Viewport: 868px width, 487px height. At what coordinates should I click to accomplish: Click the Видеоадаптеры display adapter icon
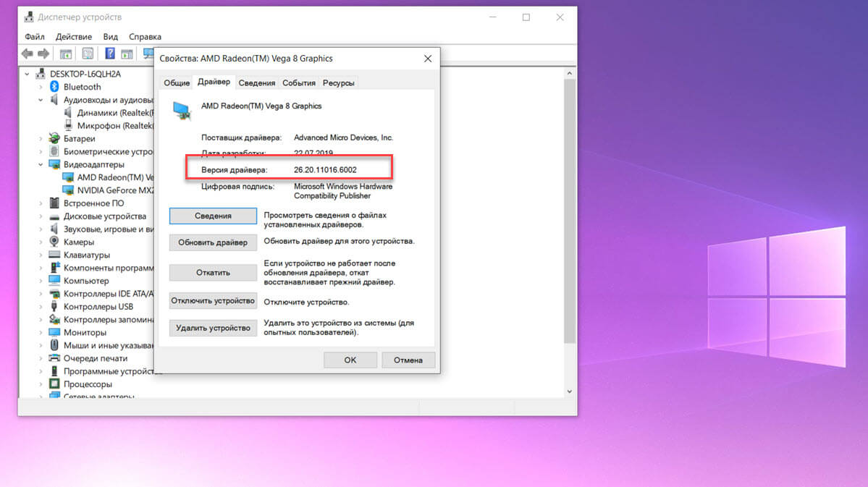54,164
